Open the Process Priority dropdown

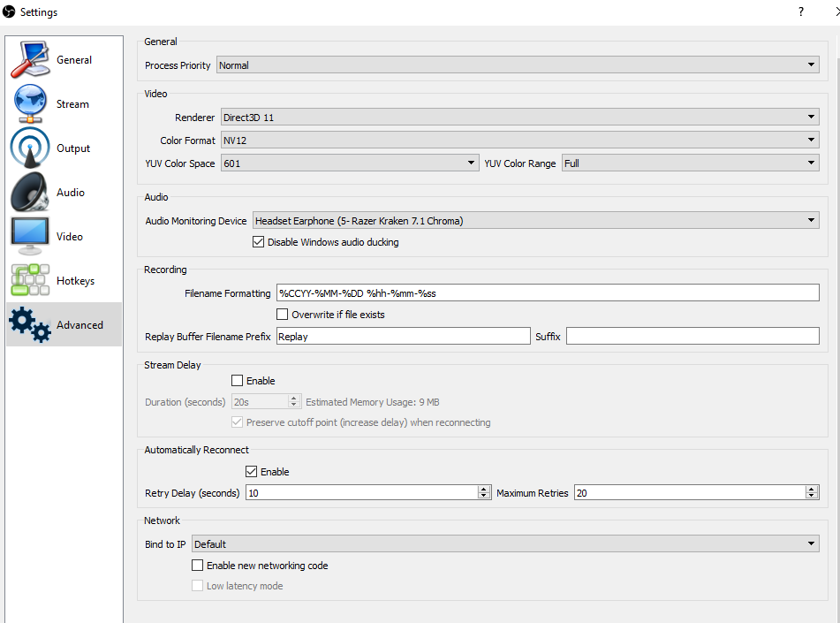[518, 65]
